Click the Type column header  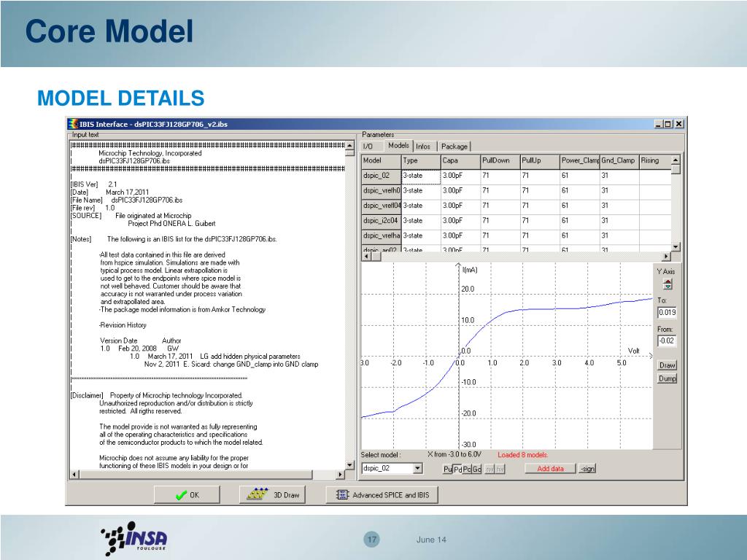[x=421, y=161]
